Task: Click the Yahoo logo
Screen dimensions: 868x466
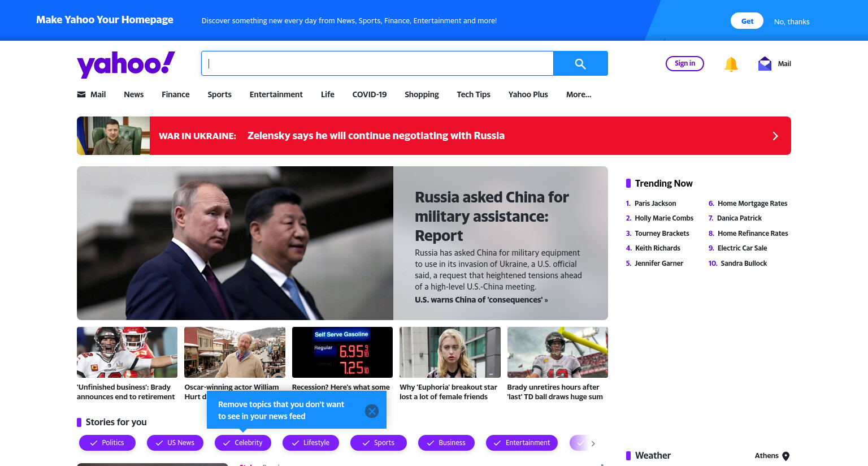Action: tap(126, 64)
